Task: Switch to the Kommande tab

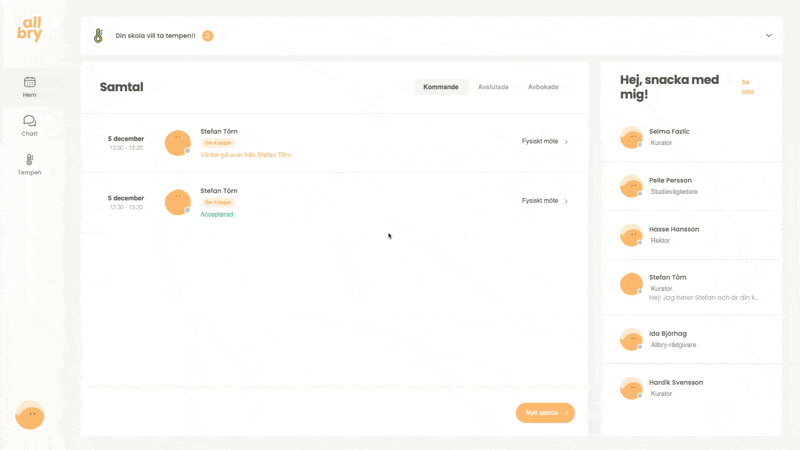Action: [441, 87]
